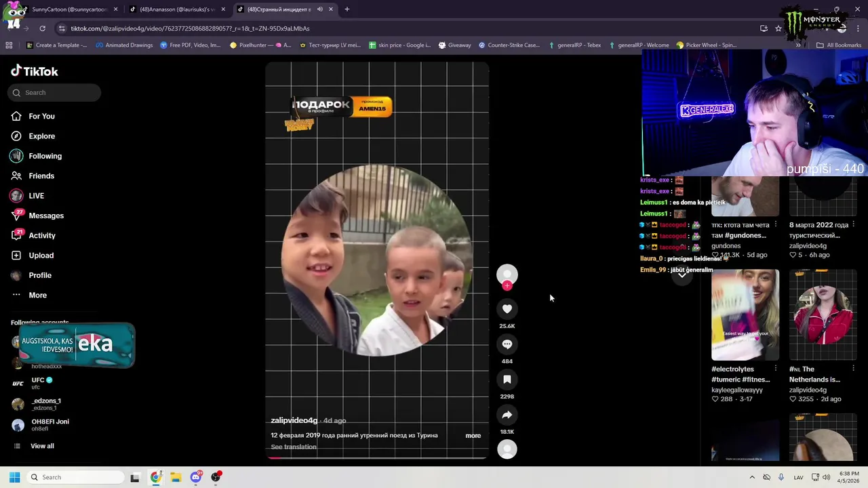Seek on the video progress bar
Image resolution: width=868 pixels, height=488 pixels.
[x=377, y=457]
